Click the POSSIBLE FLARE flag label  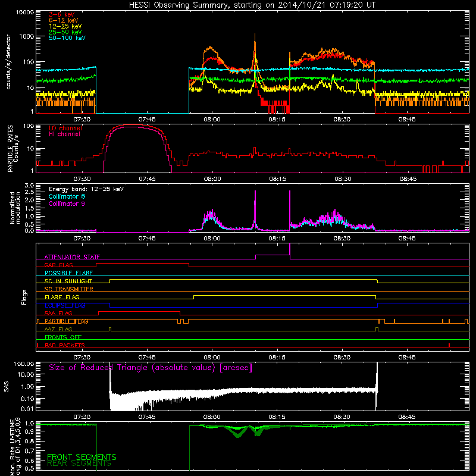click(x=68, y=273)
